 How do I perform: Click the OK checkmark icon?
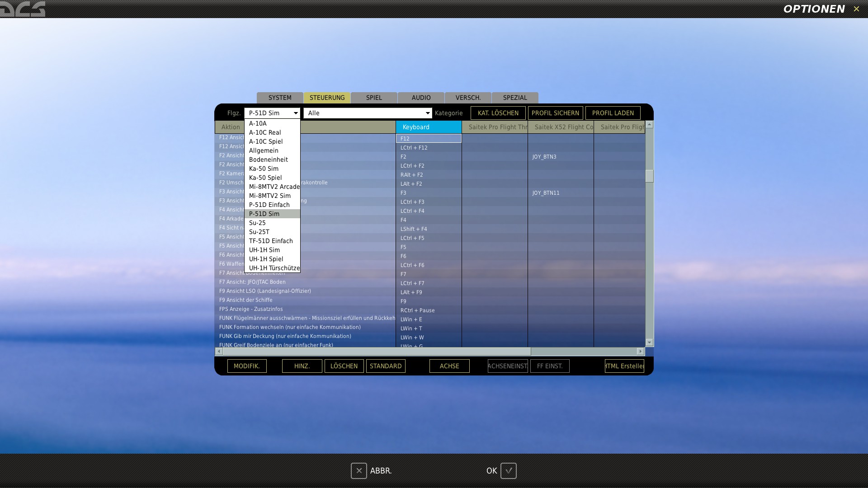pyautogui.click(x=508, y=471)
